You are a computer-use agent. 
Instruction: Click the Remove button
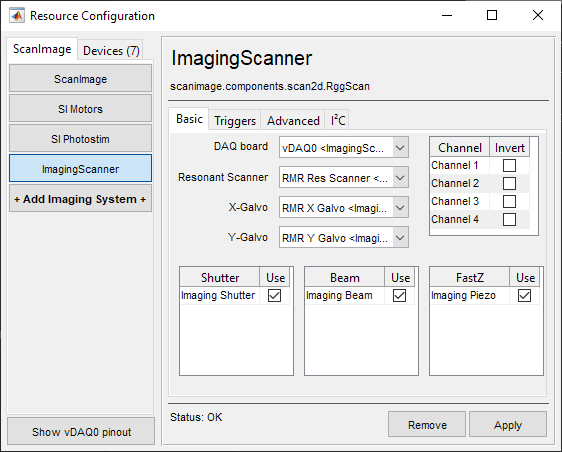[427, 424]
